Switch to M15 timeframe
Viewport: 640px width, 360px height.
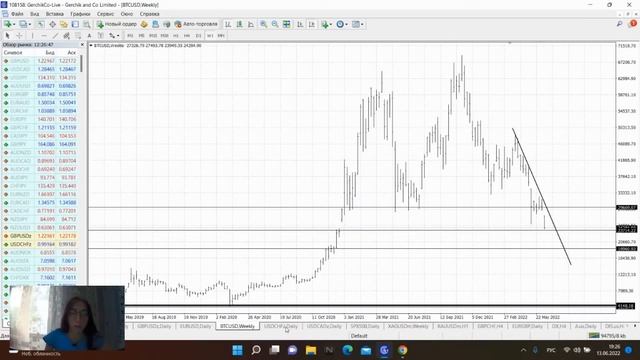(153, 36)
